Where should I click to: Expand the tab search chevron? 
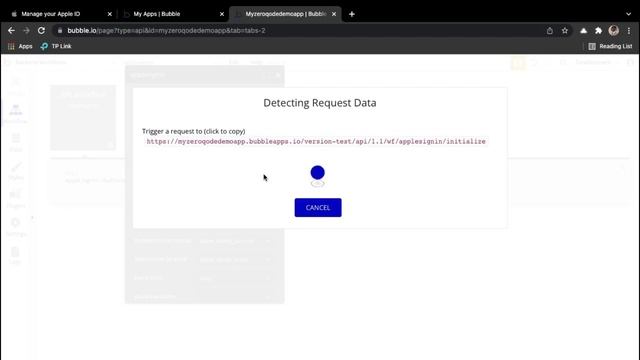[628, 14]
